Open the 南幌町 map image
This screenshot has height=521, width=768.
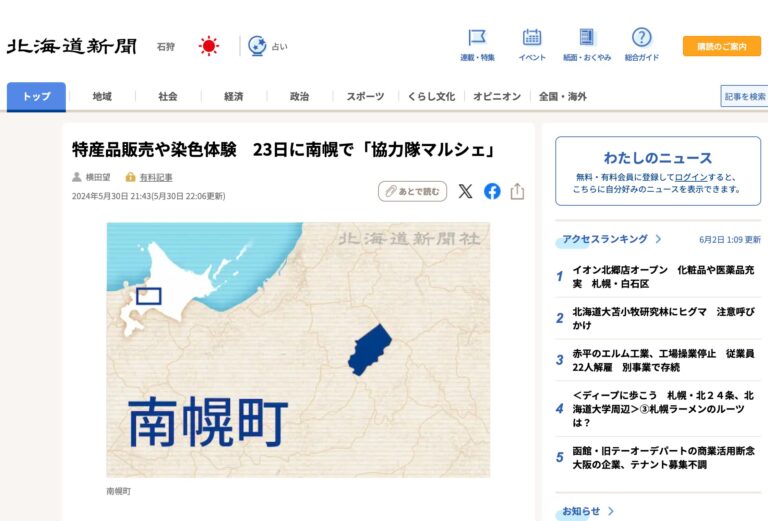(298, 350)
